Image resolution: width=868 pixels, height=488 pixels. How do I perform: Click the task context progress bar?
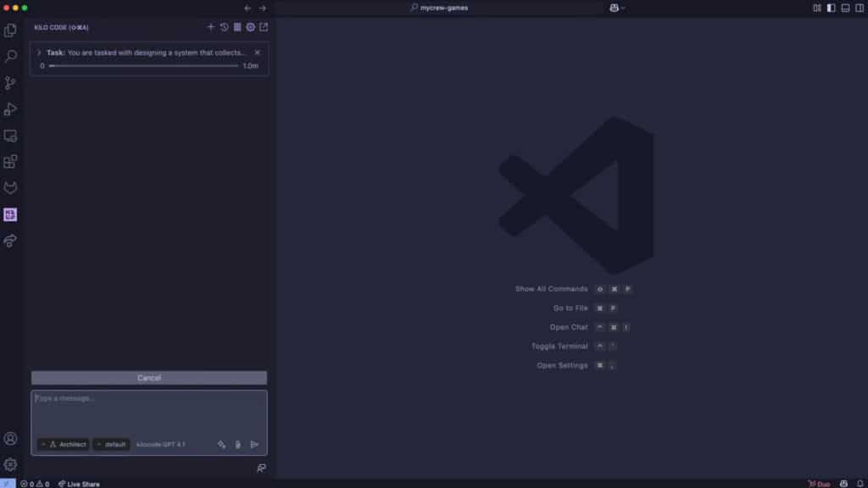(143, 66)
